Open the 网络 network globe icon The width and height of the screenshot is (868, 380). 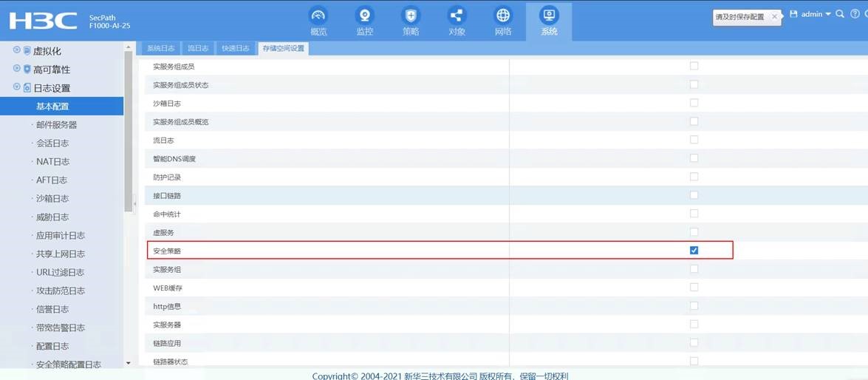point(502,15)
